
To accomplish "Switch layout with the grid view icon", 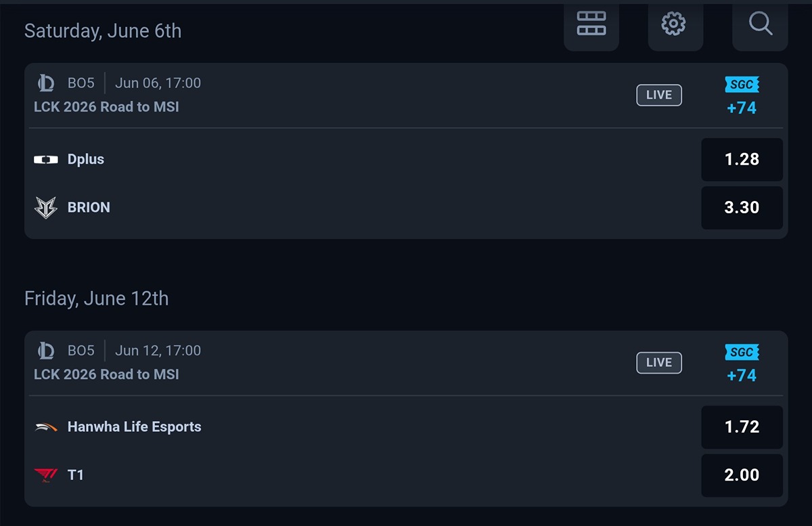I will tap(591, 24).
